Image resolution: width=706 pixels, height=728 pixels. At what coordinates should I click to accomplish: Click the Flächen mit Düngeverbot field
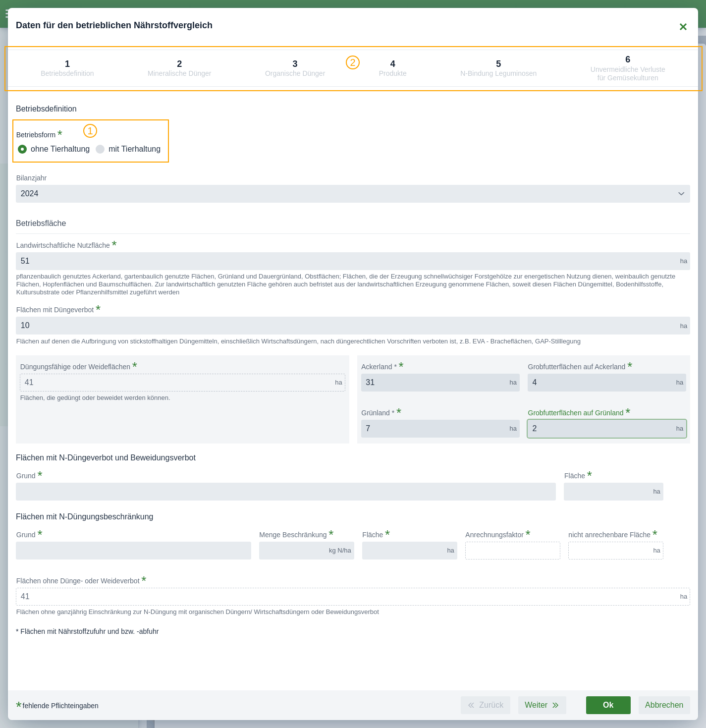pyautogui.click(x=353, y=326)
